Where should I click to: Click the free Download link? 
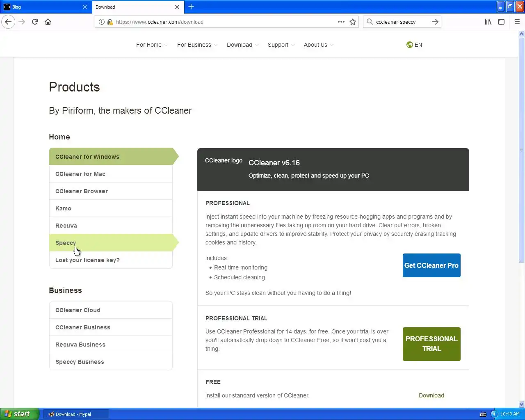[x=431, y=395]
